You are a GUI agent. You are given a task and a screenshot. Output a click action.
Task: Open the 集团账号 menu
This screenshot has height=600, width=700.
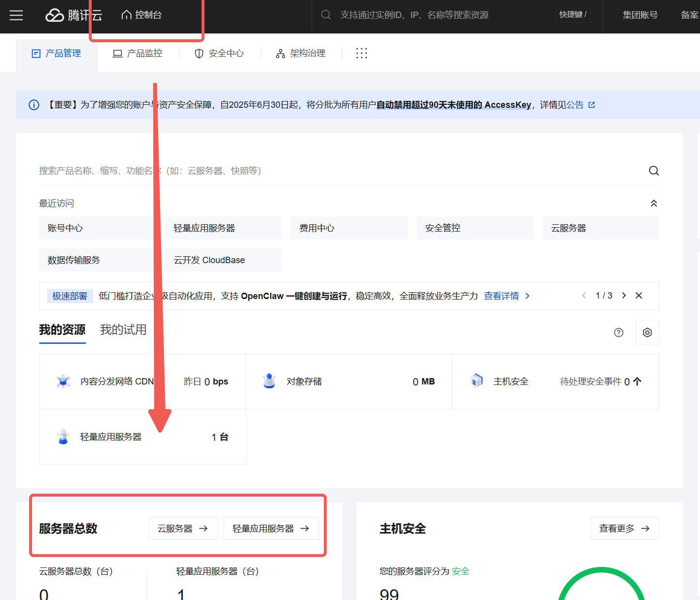(x=640, y=15)
